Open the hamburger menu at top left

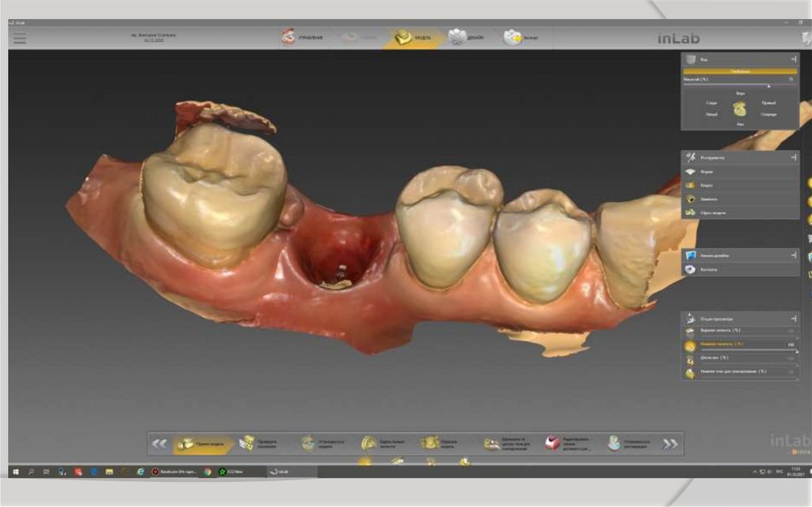tap(20, 38)
